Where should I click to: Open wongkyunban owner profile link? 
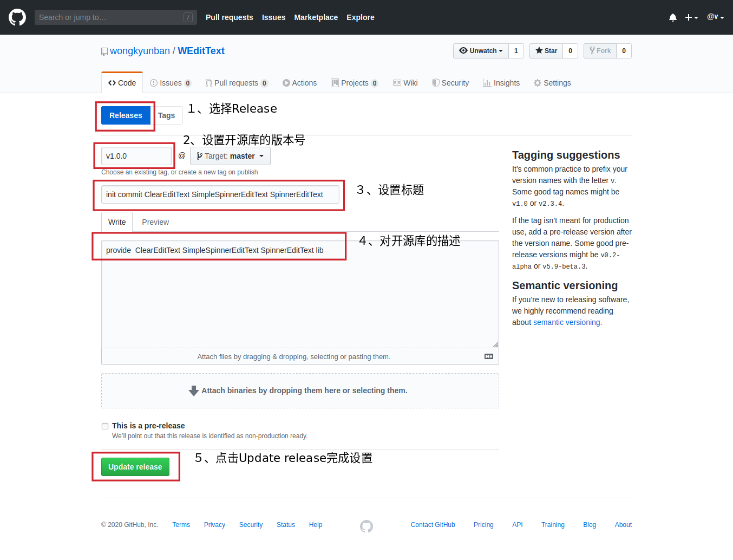[140, 51]
